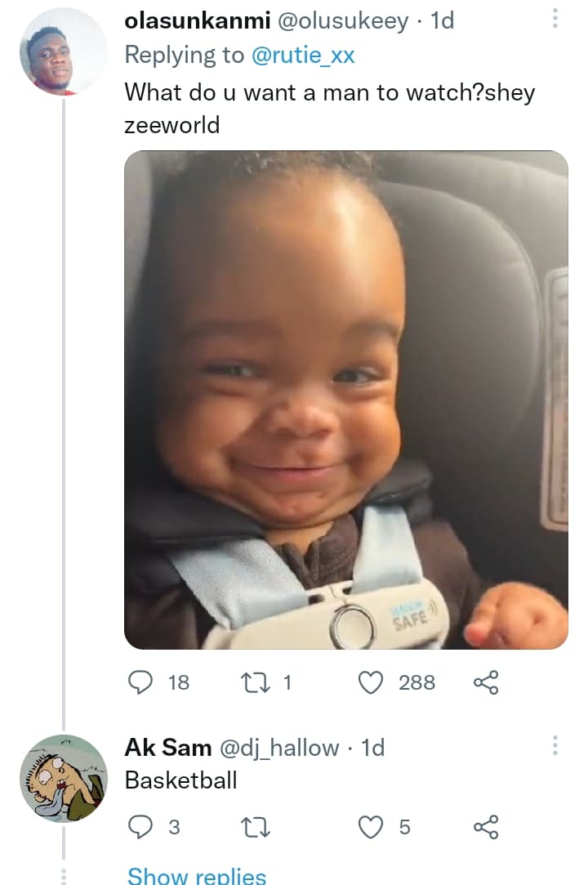Share olasunkanmi's tweet via share icon
The image size is (588, 885).
[x=486, y=682]
